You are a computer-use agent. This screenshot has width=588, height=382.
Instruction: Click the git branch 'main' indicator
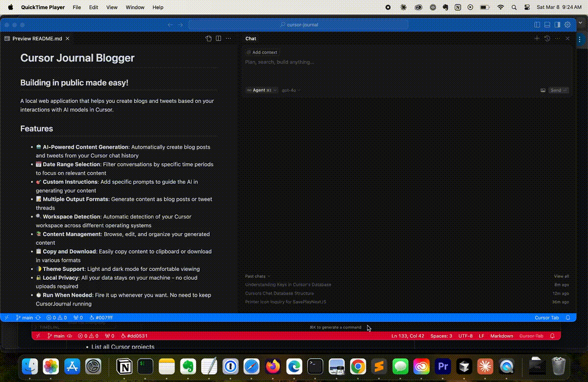click(24, 317)
